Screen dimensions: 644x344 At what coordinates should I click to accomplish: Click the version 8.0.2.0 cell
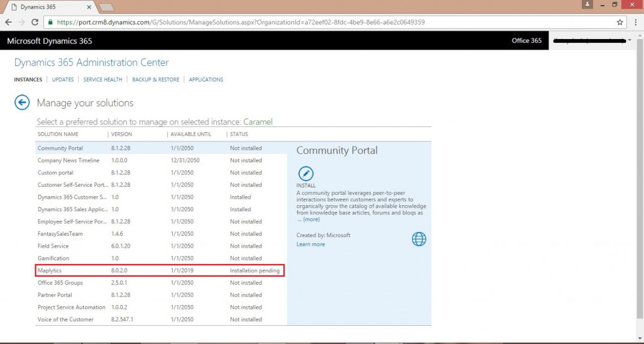tap(119, 270)
